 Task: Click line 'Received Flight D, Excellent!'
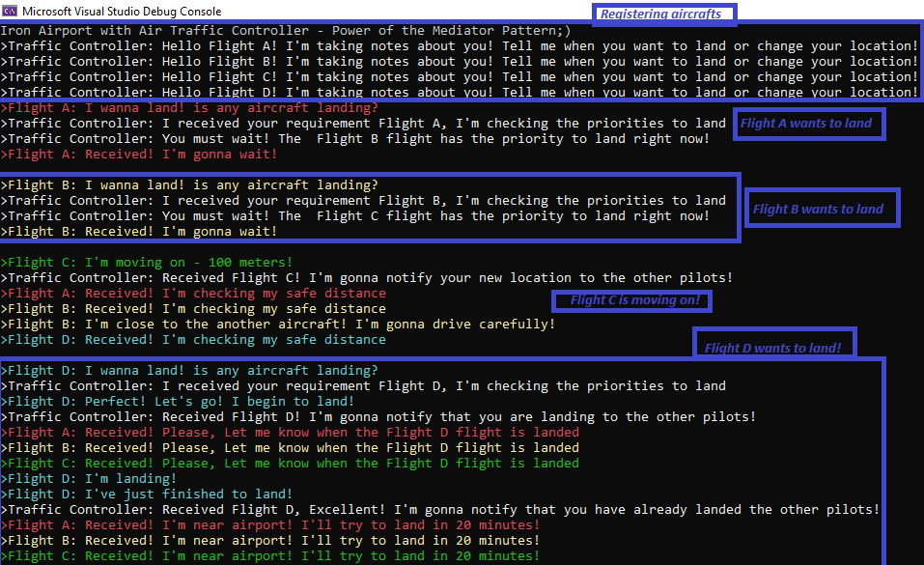click(x=440, y=510)
